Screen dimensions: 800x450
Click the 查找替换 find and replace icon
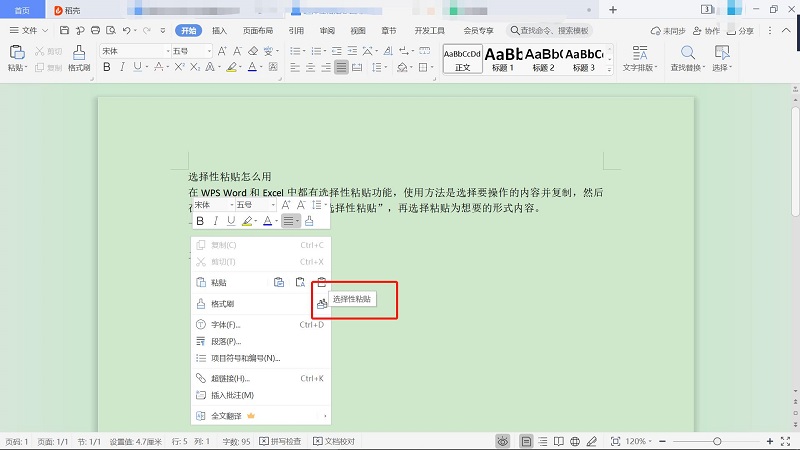[x=688, y=58]
